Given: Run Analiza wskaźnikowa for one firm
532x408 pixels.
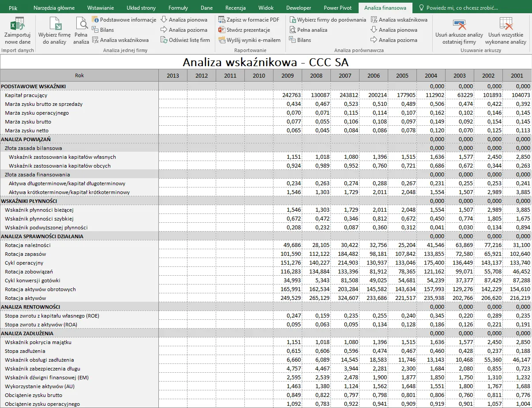Looking at the screenshot, I should pos(94,39).
